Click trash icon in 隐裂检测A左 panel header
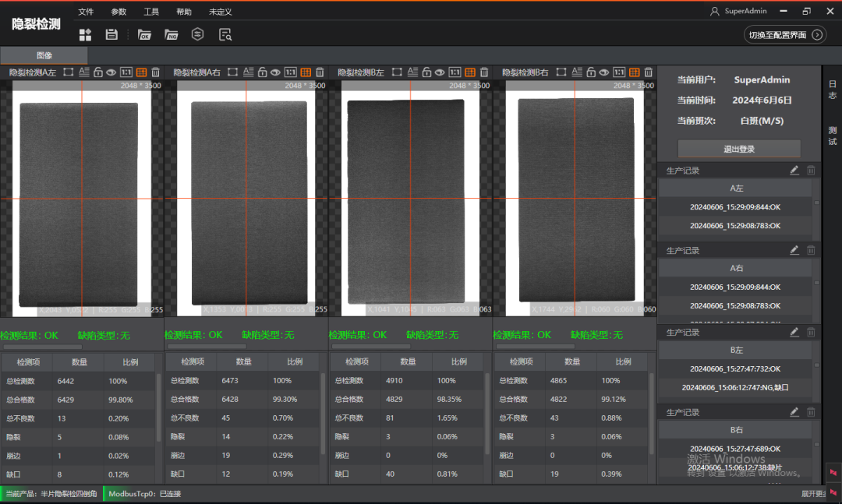 156,72
